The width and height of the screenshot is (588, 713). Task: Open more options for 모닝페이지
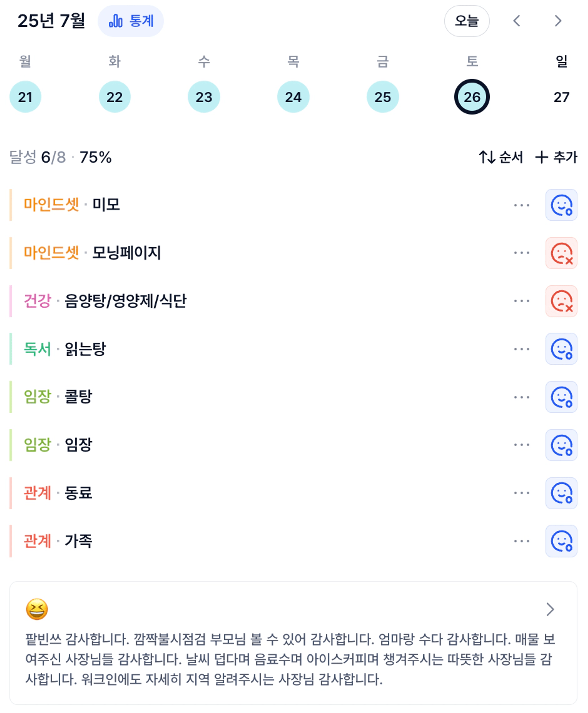[x=522, y=253]
